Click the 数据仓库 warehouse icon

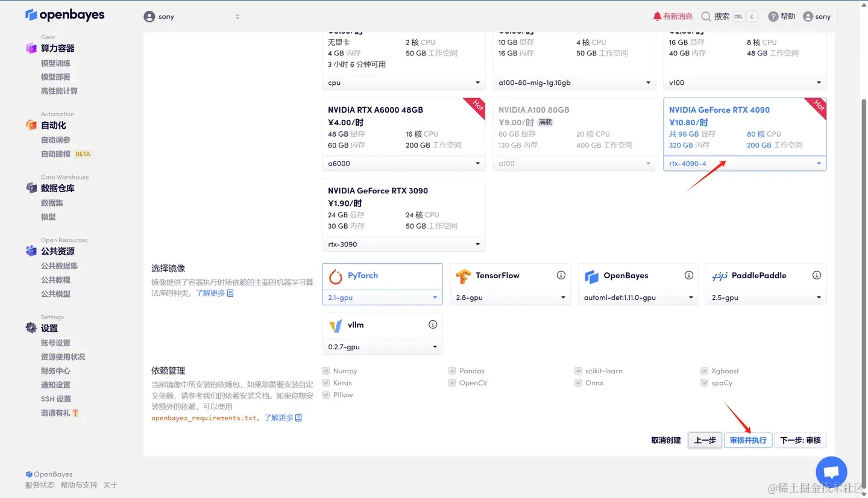click(x=31, y=188)
